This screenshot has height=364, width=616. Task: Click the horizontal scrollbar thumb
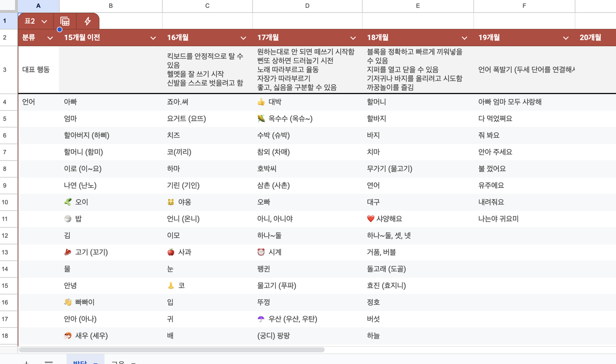point(172,350)
